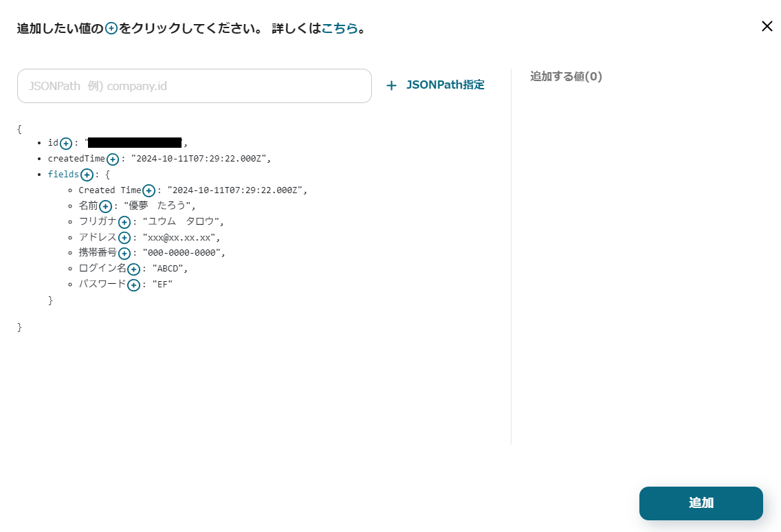Click the ログイン名 key label
Screen dimensions: 781x532
(x=102, y=269)
